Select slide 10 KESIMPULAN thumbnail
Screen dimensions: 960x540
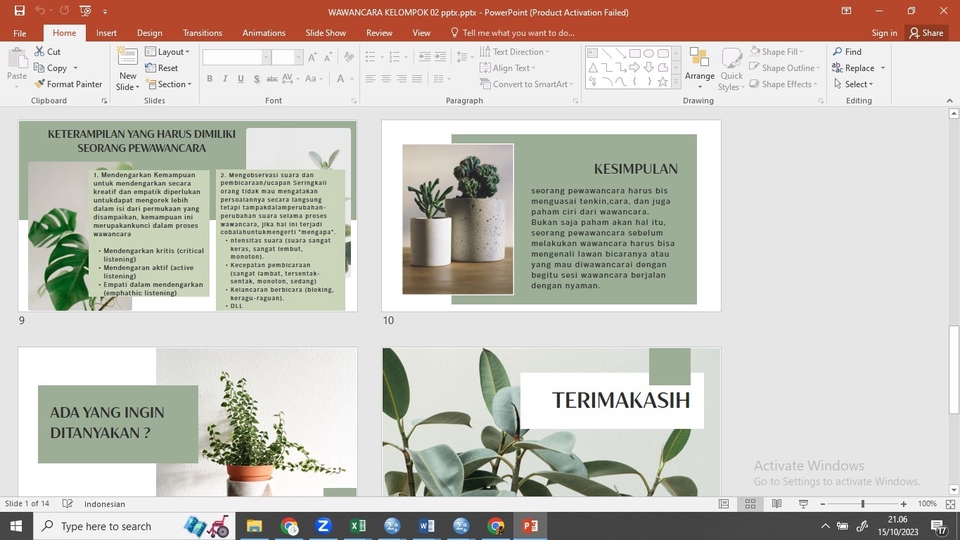tap(551, 216)
